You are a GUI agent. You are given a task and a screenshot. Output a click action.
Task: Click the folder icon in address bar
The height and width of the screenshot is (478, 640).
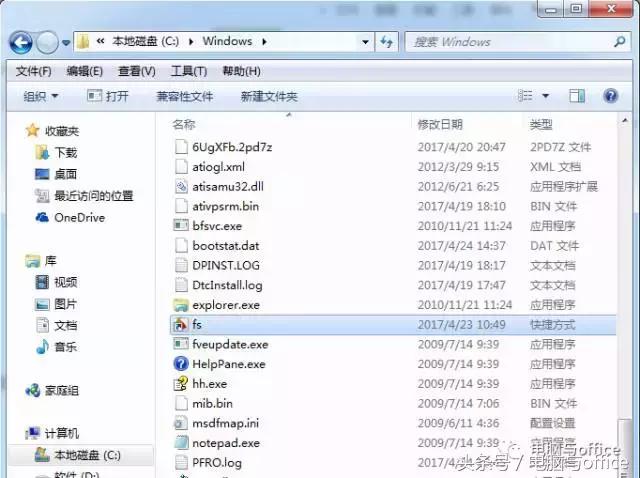83,41
